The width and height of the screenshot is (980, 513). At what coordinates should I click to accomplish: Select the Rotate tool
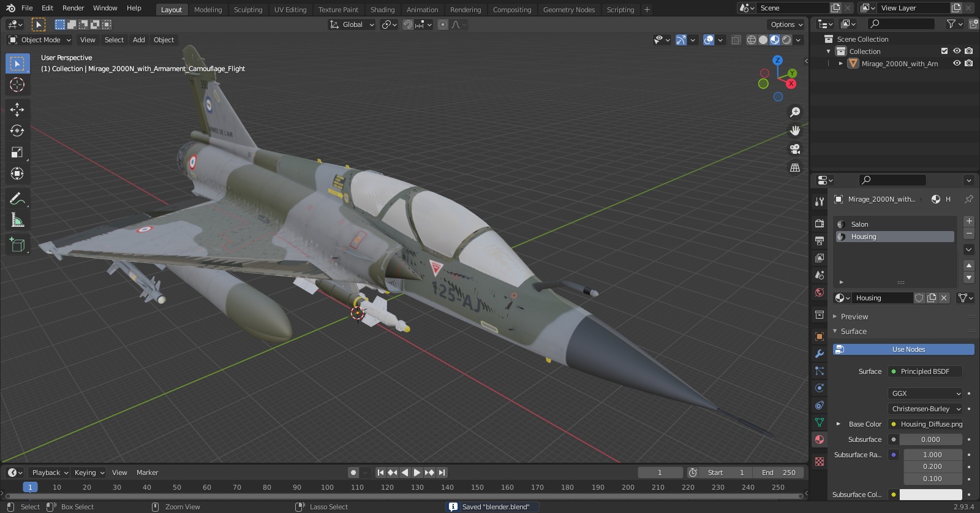tap(17, 131)
